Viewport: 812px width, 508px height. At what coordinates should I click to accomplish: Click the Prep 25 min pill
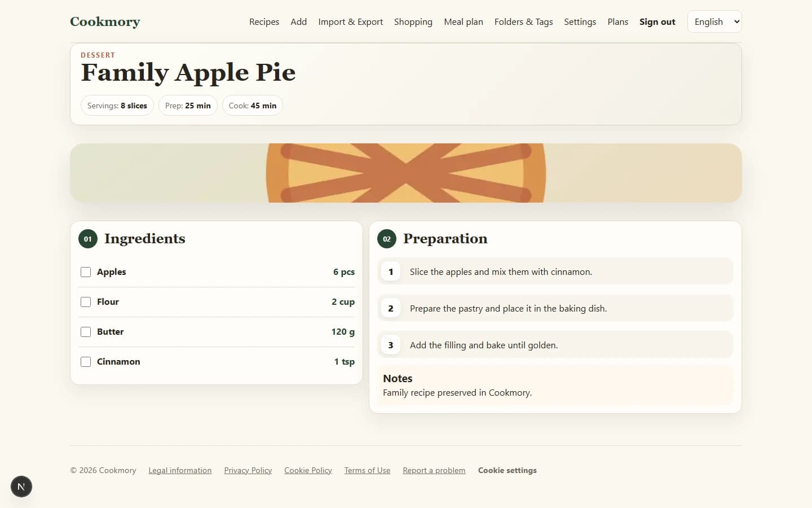tap(188, 106)
